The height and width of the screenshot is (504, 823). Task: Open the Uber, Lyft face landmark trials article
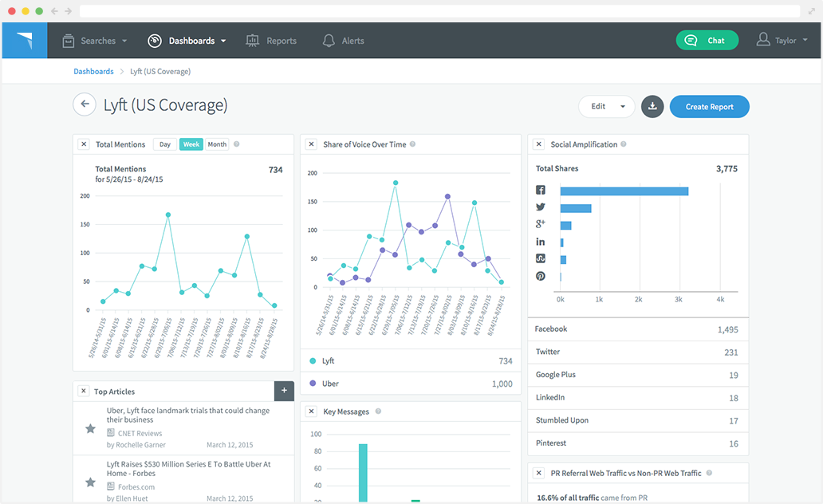coord(188,415)
